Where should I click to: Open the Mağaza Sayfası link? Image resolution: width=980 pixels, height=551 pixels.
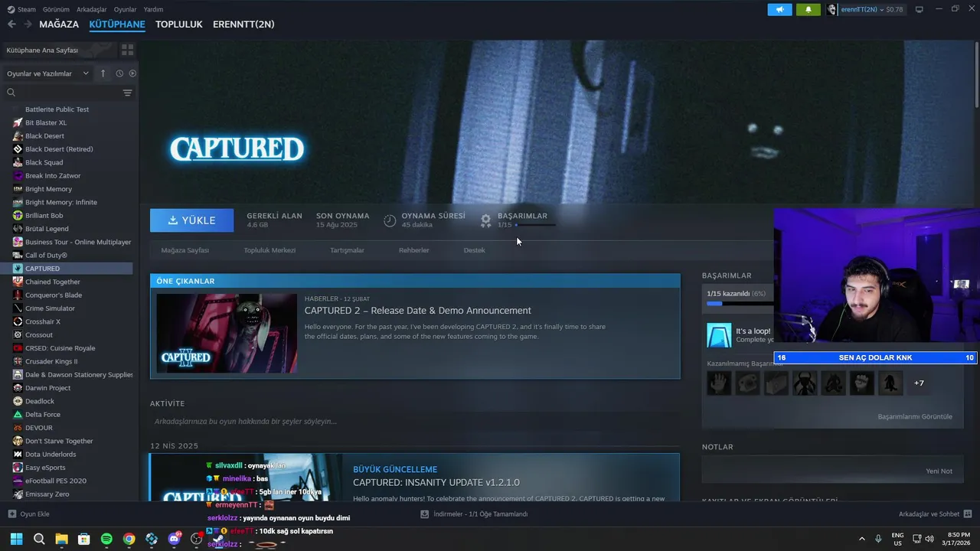click(185, 250)
